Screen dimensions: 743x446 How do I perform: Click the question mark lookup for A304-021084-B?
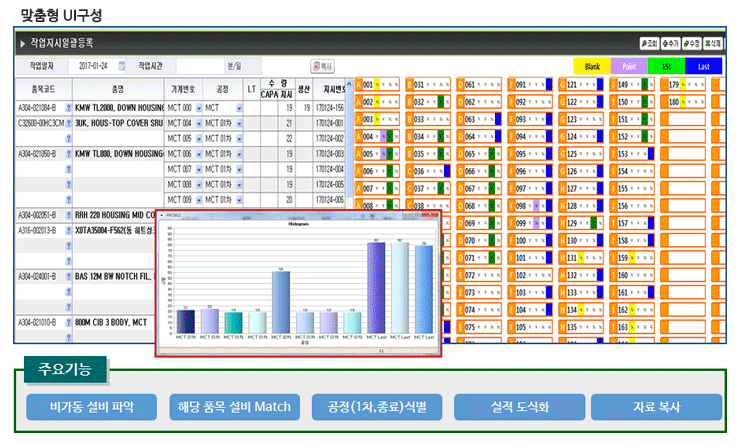(x=68, y=108)
